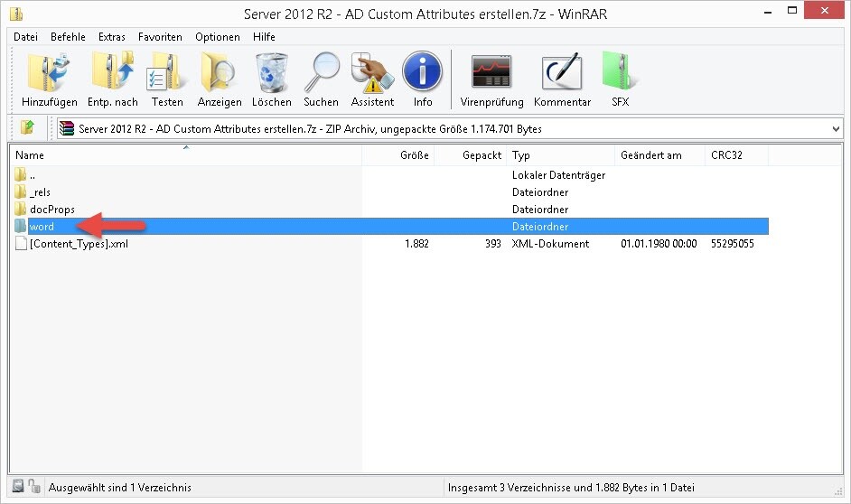Click the SFX self-extracting archive icon
Image resolution: width=851 pixels, height=504 pixels.
[x=620, y=74]
